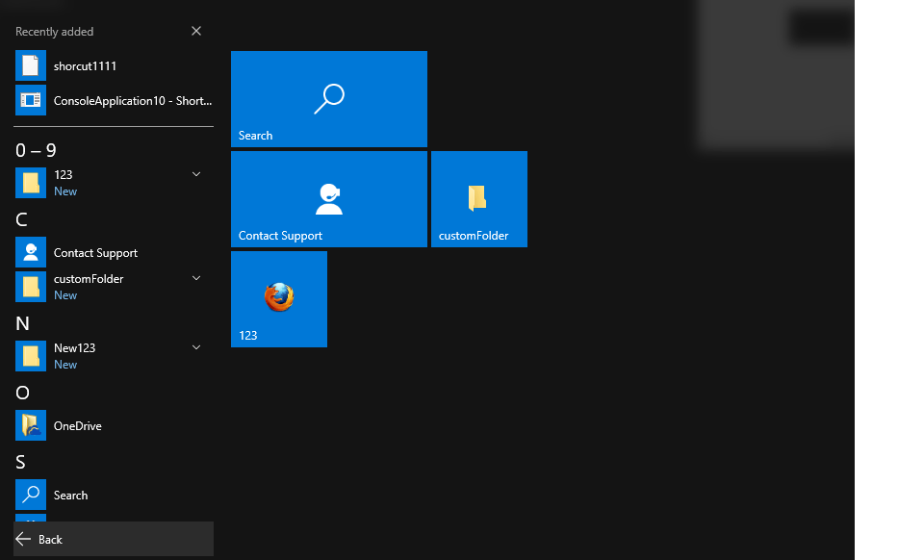Click the customFolder list folder icon
Viewport: 924px width, 560px height.
pos(31,287)
